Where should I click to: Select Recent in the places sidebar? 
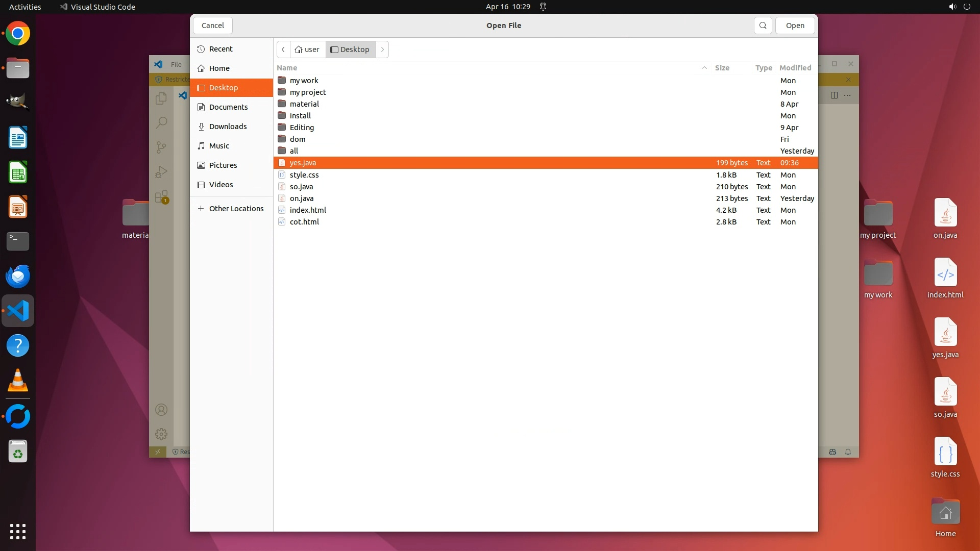(x=220, y=49)
